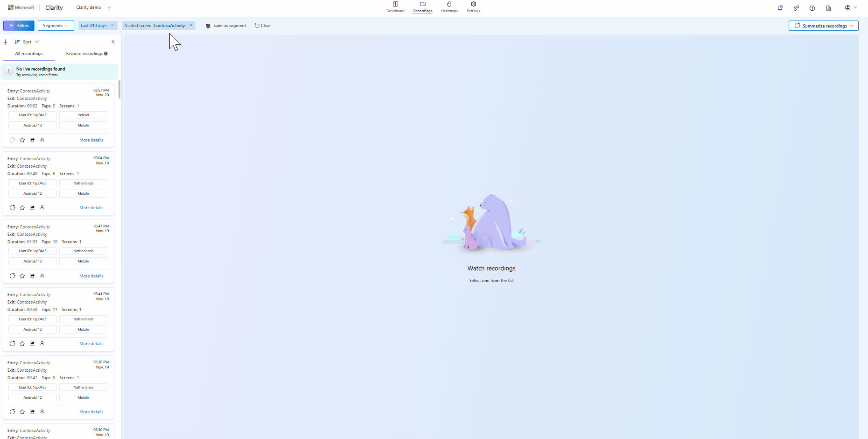Click Mobile tag on 06:47 PM recording

click(x=84, y=261)
